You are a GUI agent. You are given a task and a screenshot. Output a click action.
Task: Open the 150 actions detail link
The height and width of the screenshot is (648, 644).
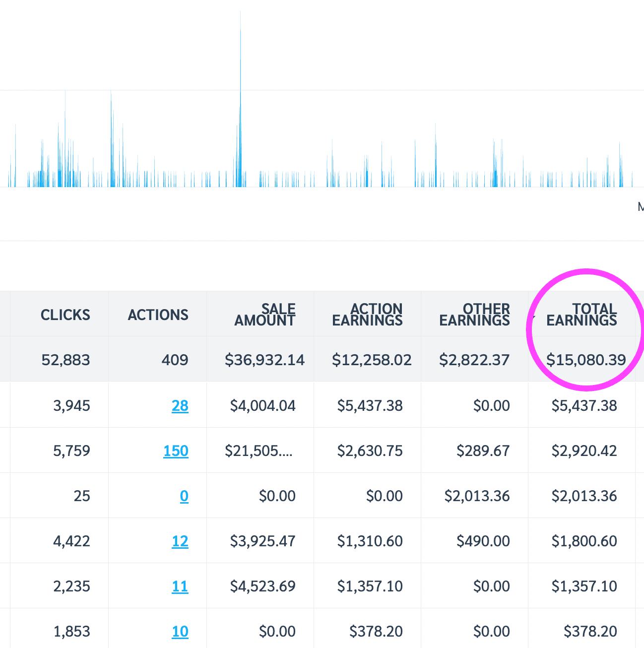click(176, 451)
